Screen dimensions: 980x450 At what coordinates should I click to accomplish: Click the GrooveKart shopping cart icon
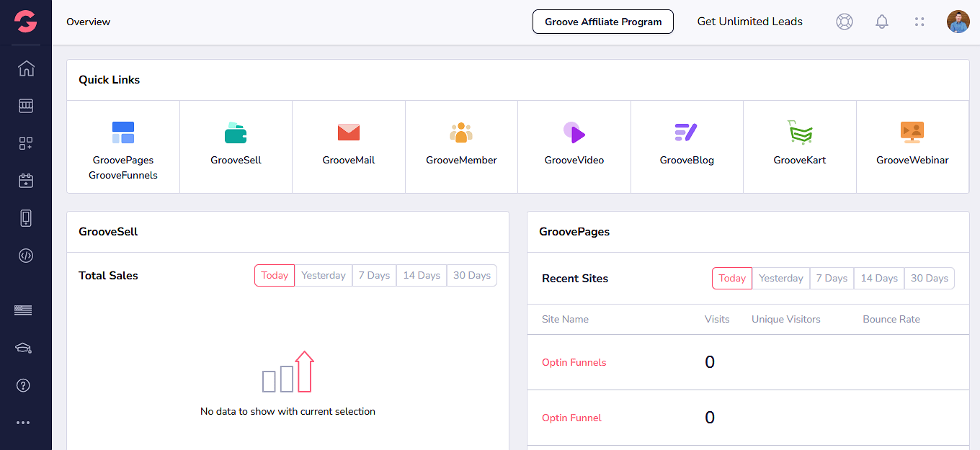click(x=800, y=132)
